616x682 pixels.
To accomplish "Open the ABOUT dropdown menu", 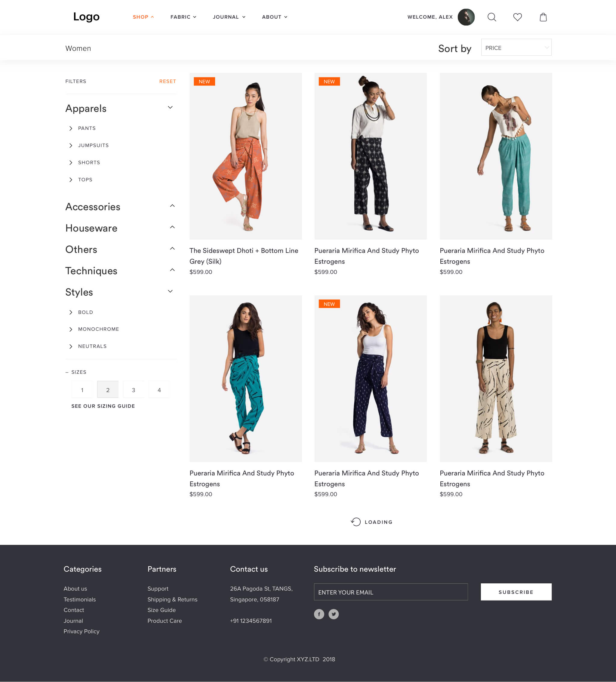I will click(x=274, y=17).
